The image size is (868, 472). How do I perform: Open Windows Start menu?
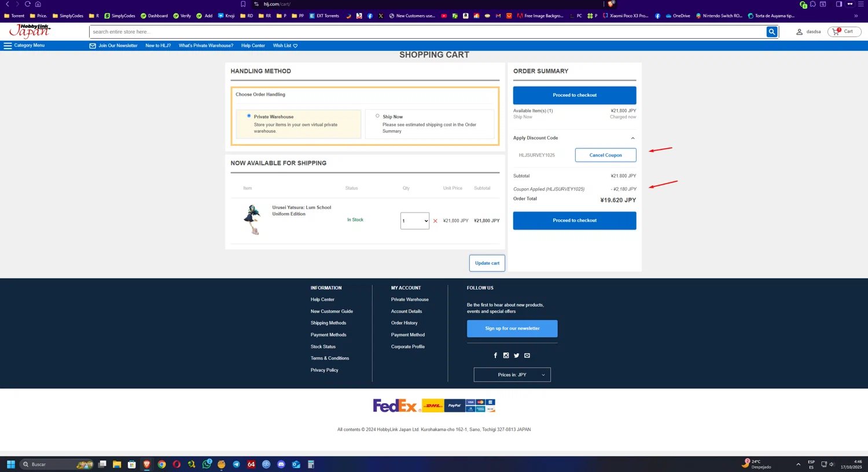click(10, 464)
